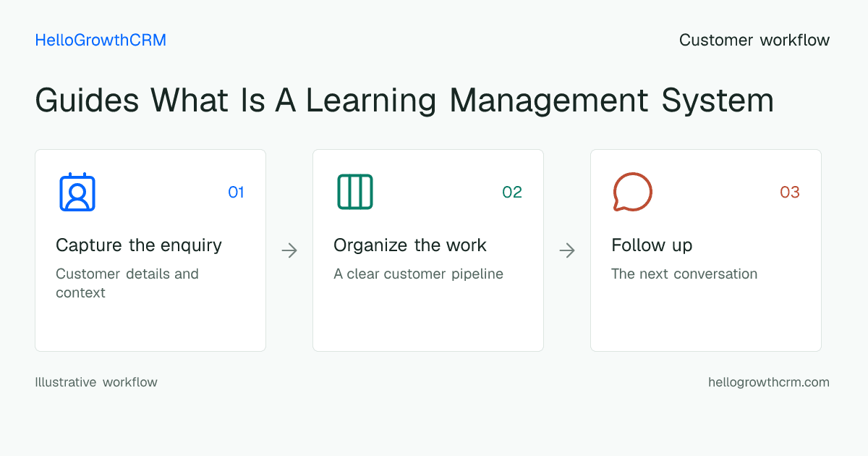
Task: Click the arrow between Organize and Follow up cards
Action: (x=567, y=250)
